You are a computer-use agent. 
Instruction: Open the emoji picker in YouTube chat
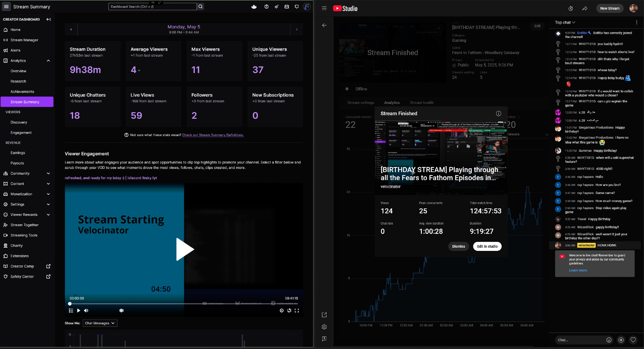point(609,340)
